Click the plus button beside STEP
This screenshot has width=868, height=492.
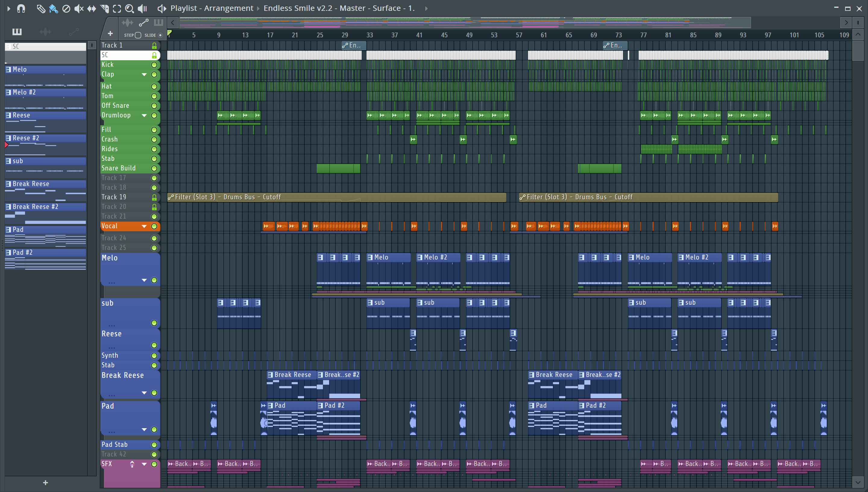[110, 33]
